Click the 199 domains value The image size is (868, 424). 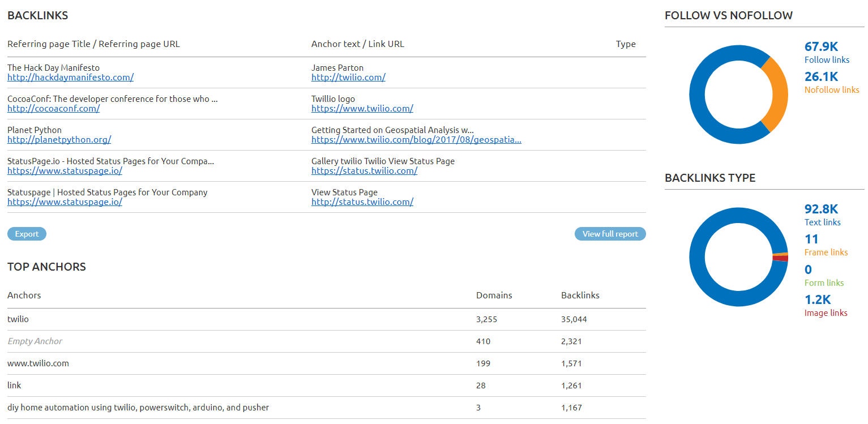coord(483,363)
